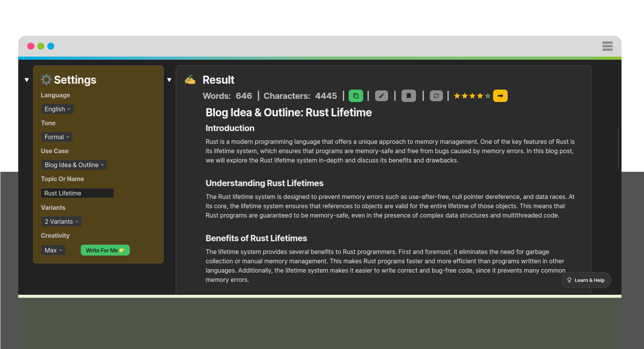
Task: Click the 'Use Case' label
Action: (55, 151)
